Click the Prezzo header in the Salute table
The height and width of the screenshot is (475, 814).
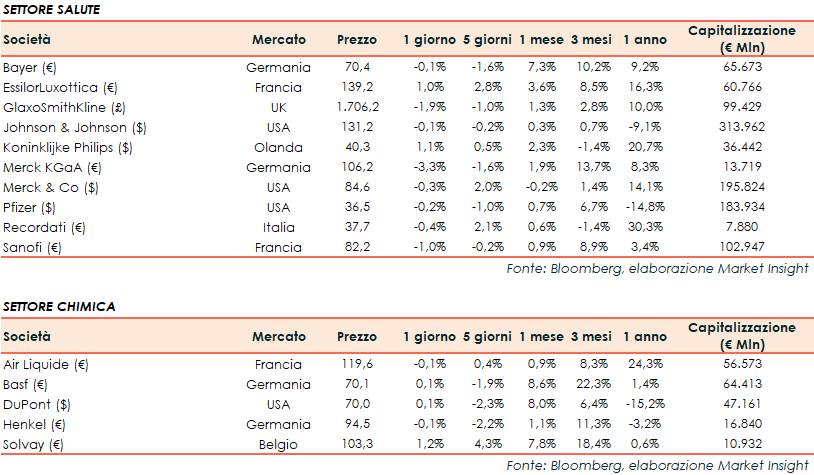click(x=357, y=40)
